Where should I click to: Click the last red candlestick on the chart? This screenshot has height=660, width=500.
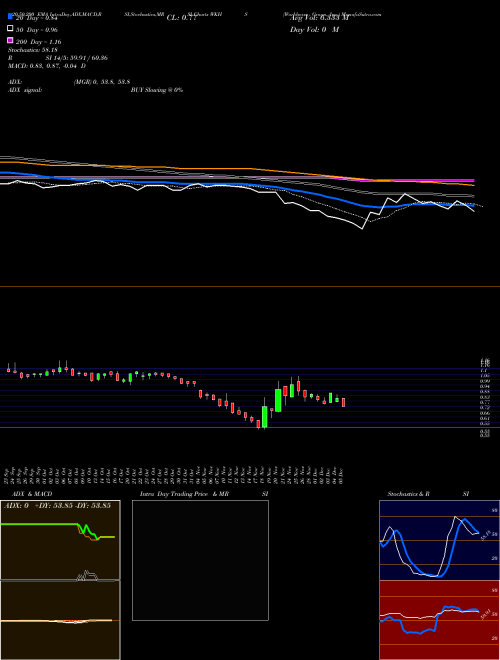point(343,402)
